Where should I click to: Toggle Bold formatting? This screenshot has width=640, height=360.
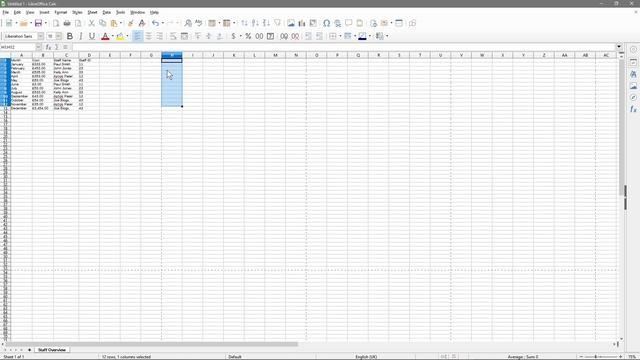[x=70, y=36]
